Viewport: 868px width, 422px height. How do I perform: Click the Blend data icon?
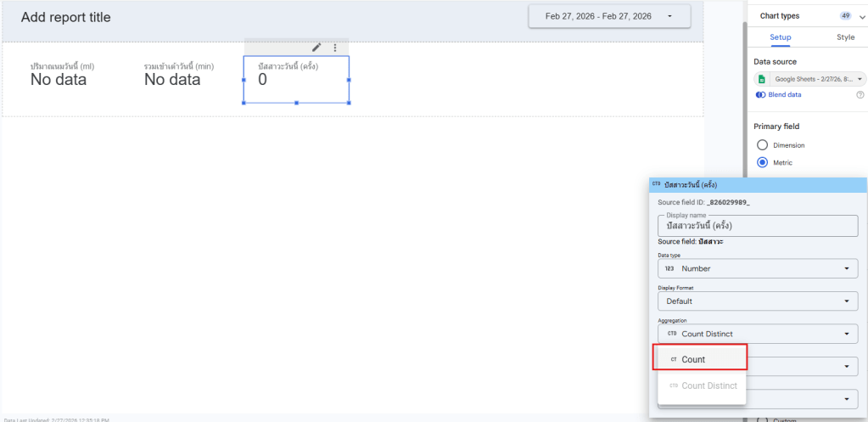761,95
